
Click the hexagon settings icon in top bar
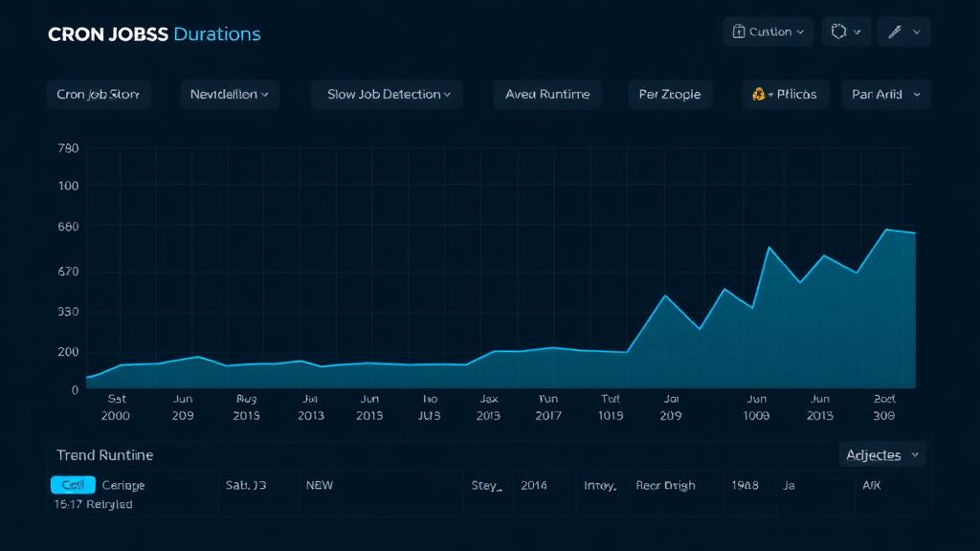coord(839,32)
